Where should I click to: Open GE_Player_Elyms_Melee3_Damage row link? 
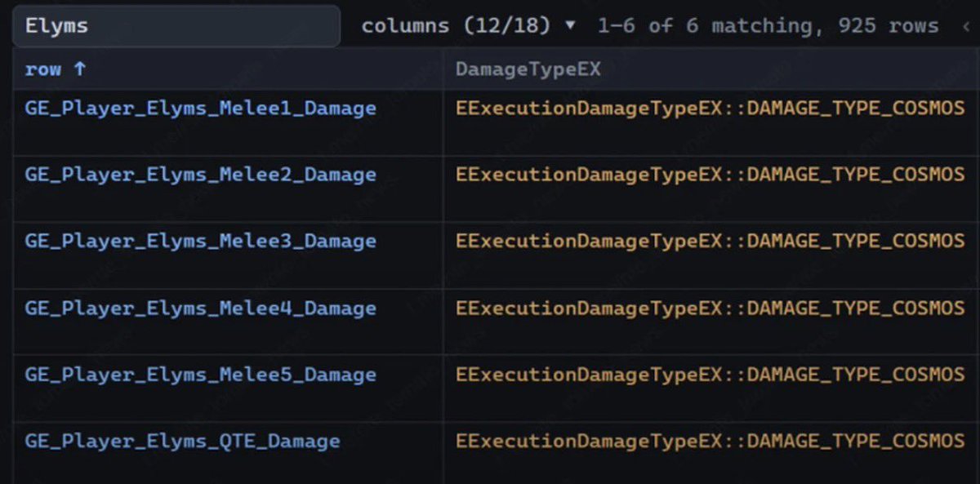pos(200,242)
